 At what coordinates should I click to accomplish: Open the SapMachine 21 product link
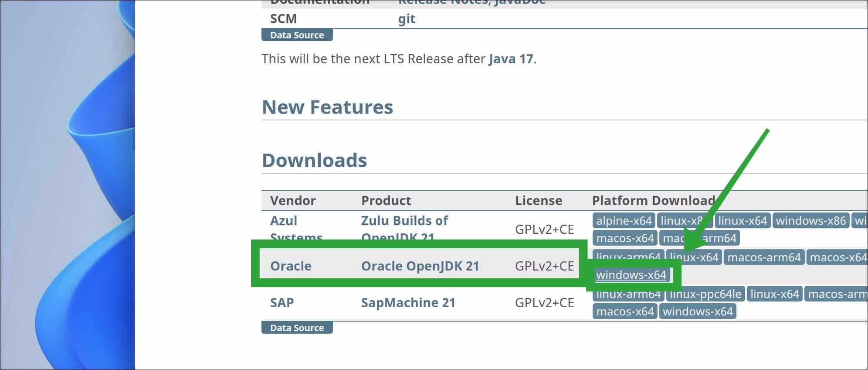(408, 303)
